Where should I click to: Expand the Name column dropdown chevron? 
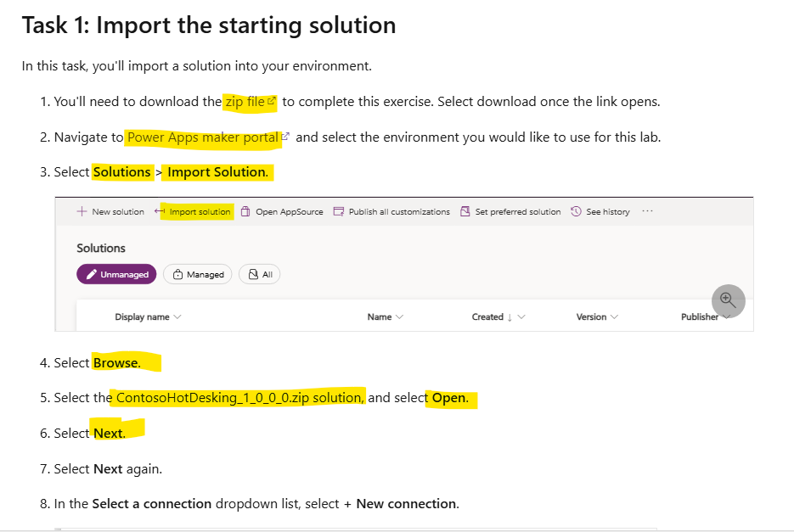pyautogui.click(x=400, y=316)
